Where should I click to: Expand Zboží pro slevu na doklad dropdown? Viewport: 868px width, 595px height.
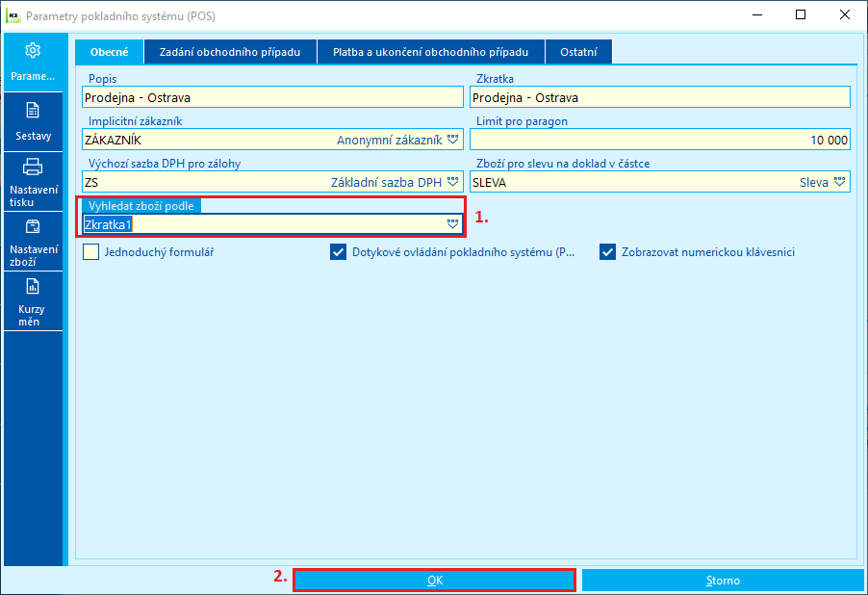coord(840,182)
